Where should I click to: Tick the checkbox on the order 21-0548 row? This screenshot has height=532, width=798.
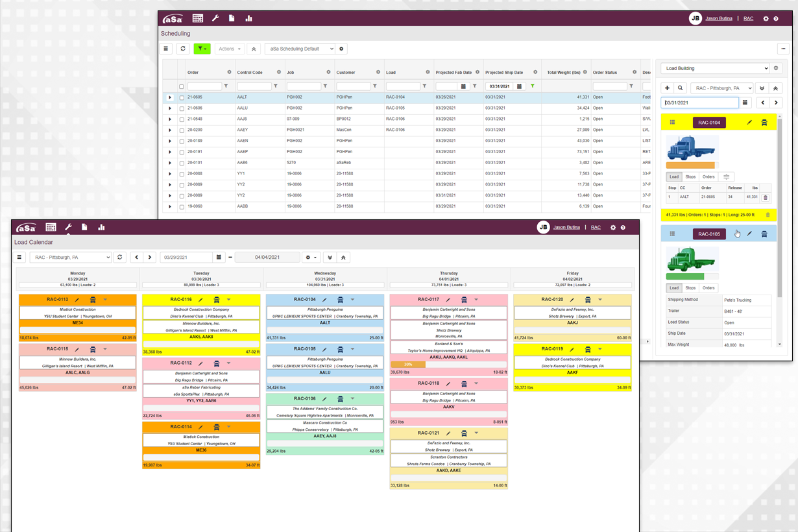tap(182, 119)
